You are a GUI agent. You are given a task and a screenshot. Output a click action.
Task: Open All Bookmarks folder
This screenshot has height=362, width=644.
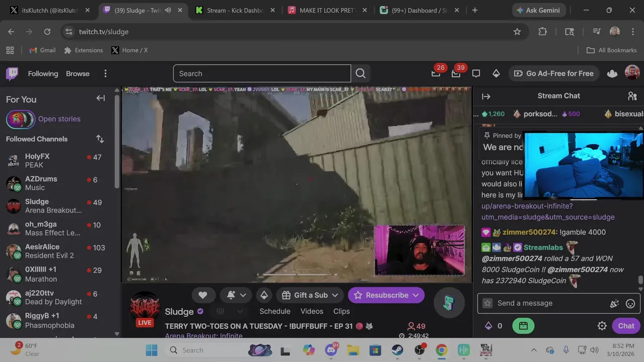click(612, 50)
